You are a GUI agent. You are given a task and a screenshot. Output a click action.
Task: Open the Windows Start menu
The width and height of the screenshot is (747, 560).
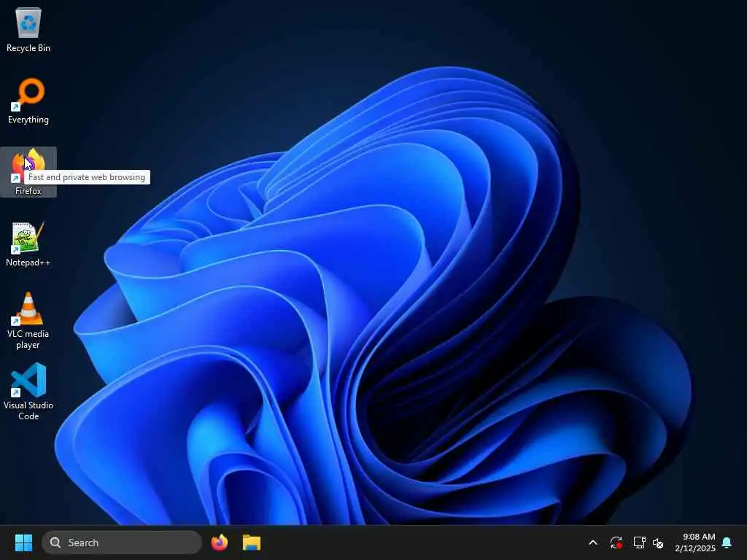point(23,542)
